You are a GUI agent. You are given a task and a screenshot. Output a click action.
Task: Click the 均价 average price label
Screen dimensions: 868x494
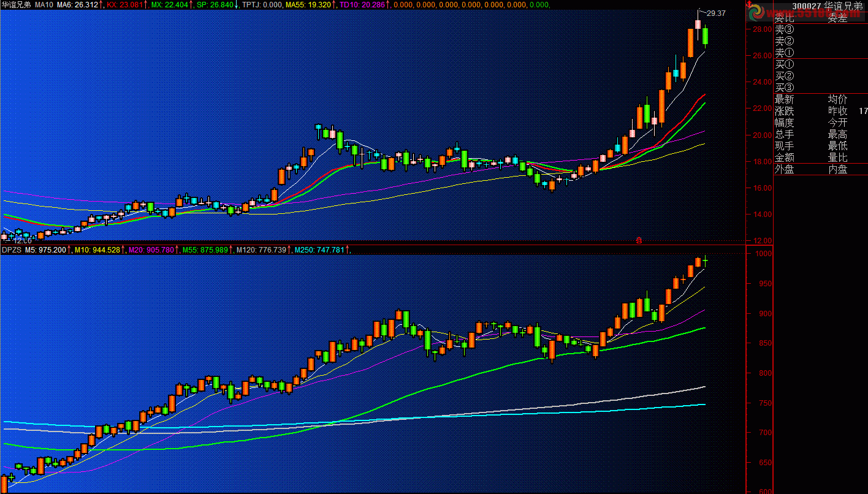point(837,99)
